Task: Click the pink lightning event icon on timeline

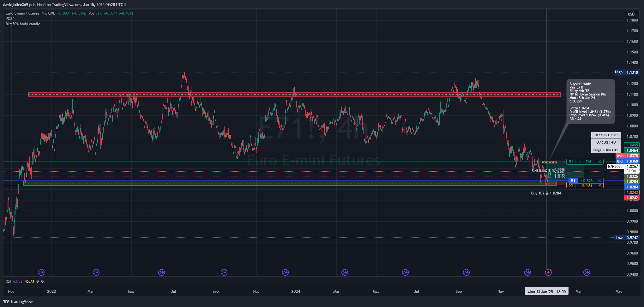Action: [x=549, y=272]
